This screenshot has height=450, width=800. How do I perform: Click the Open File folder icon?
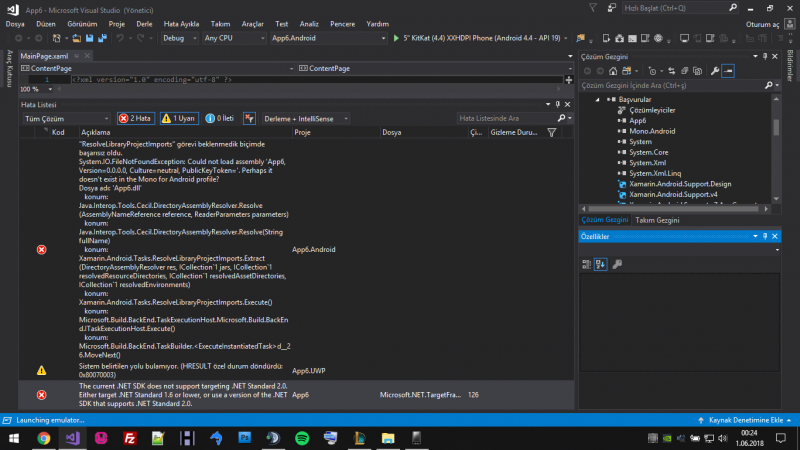(77, 38)
